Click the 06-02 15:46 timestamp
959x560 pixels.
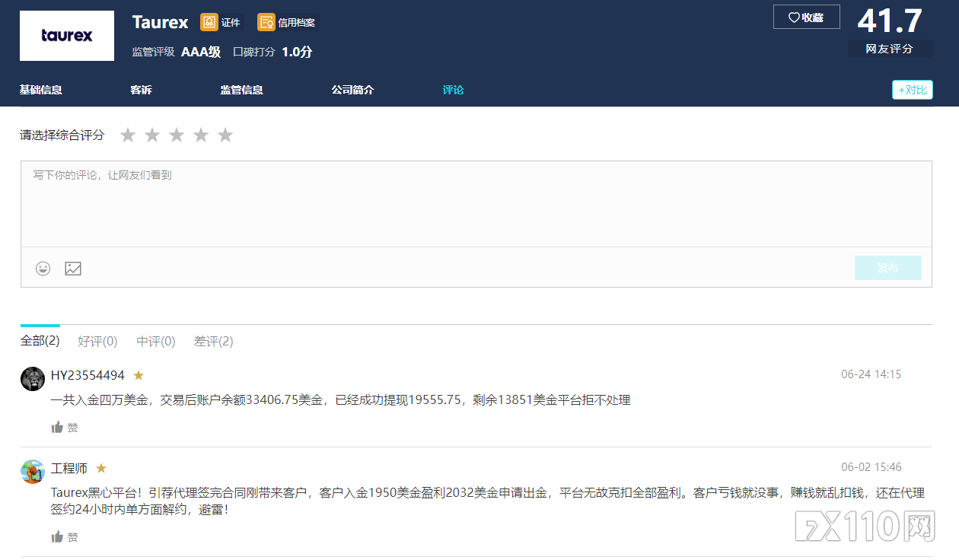tap(871, 467)
